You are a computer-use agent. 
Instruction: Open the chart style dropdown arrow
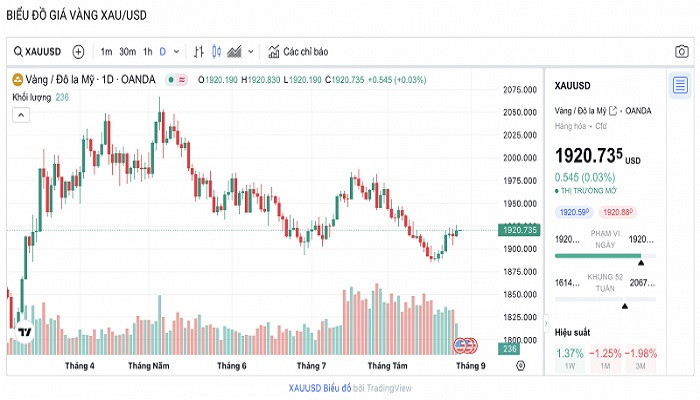[x=250, y=52]
